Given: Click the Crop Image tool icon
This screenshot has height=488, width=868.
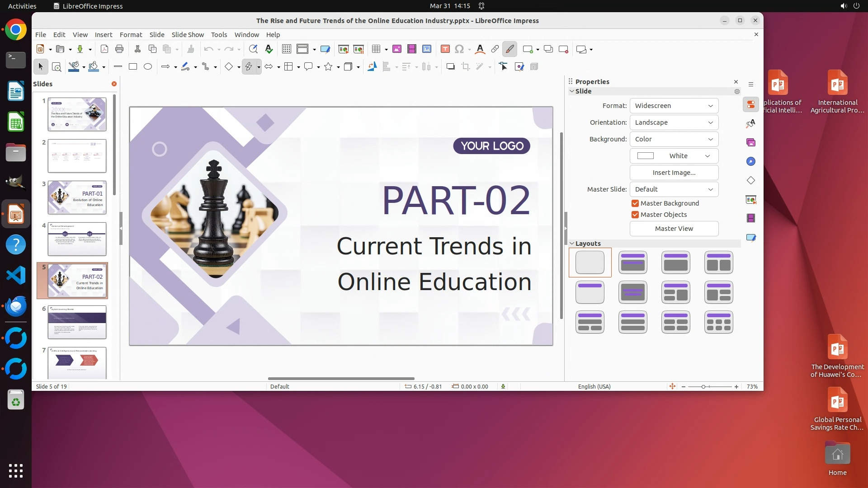Looking at the screenshot, I should [465, 67].
